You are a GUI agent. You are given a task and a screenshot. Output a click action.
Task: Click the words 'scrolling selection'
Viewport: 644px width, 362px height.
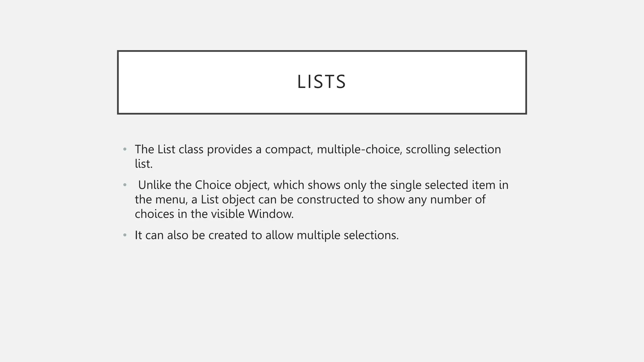[453, 149]
